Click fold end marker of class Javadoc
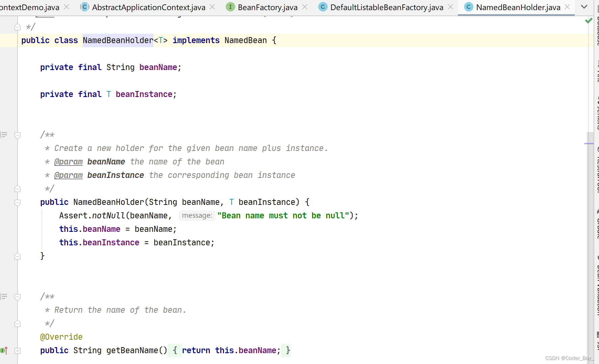599x364 pixels. (18, 27)
